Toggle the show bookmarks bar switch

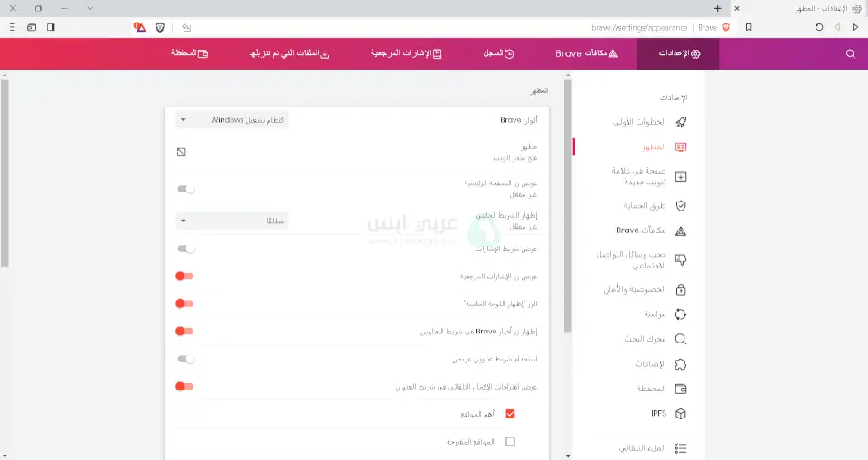[x=186, y=249]
